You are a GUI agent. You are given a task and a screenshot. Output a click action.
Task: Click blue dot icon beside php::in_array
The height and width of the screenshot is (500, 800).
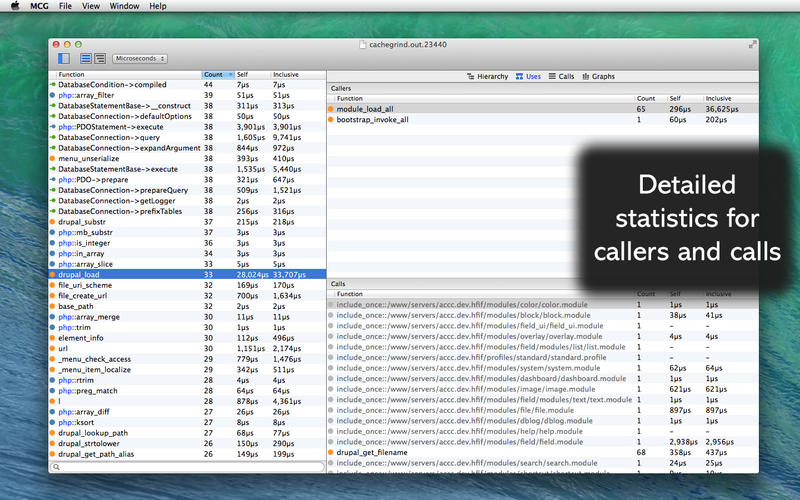[52, 254]
